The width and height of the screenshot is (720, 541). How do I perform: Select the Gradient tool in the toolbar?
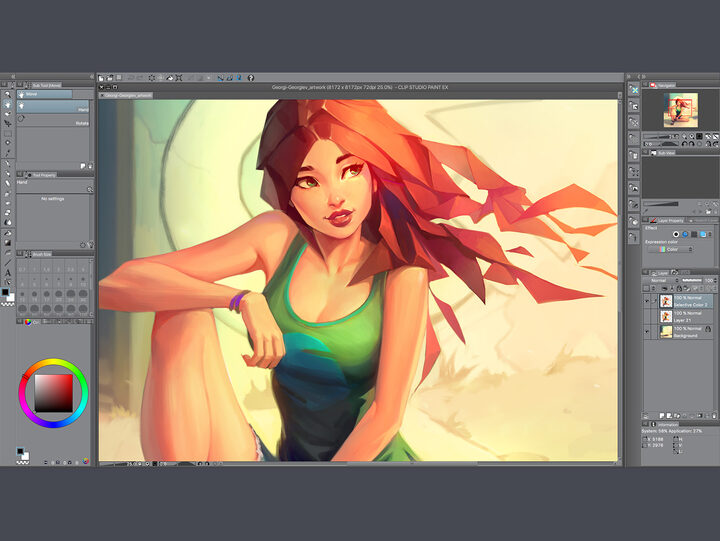[x=7, y=242]
